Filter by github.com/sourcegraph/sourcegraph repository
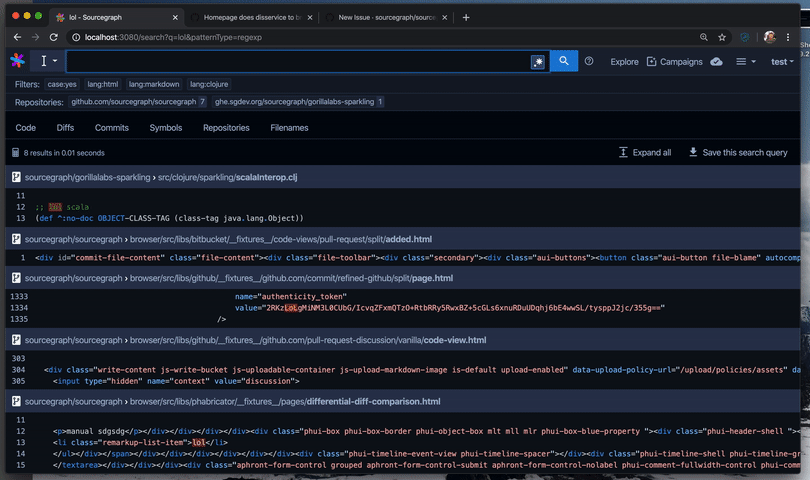The width and height of the screenshot is (810, 480). coord(138,102)
